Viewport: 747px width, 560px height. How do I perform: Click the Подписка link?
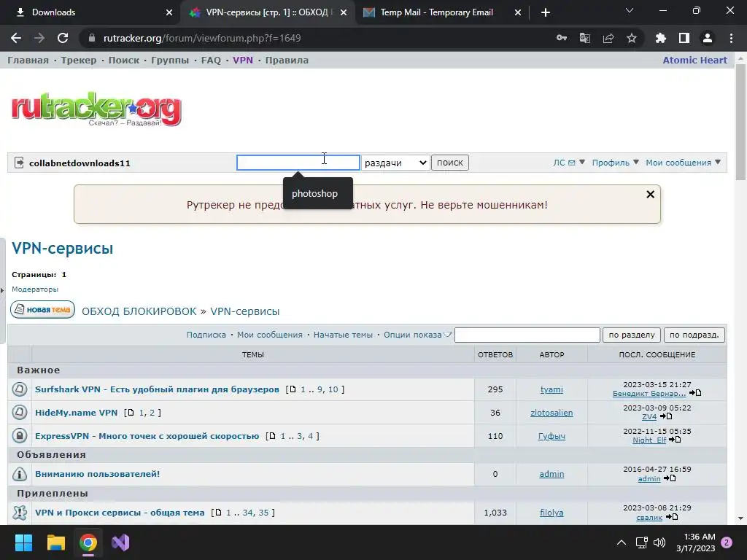tap(206, 335)
